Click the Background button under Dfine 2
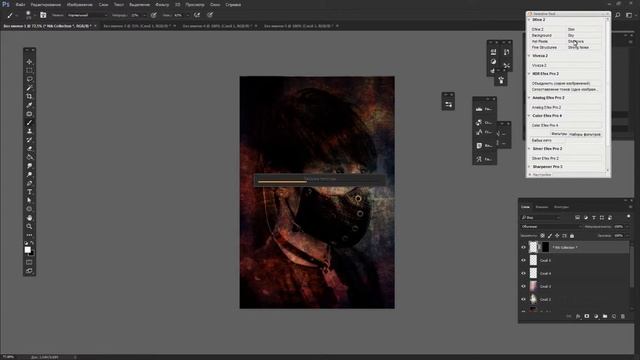This screenshot has height=360, width=640. 548,36
